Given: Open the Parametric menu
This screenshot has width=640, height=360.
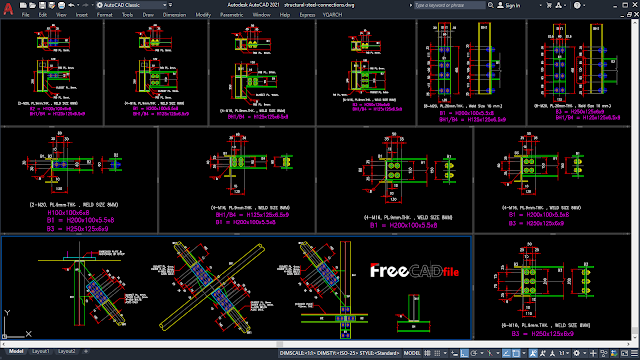Looking at the screenshot, I should (231, 15).
